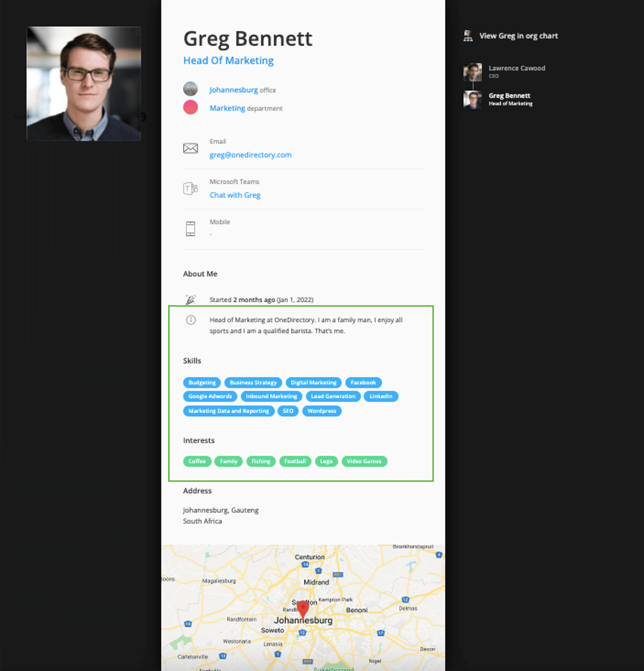Click the 'Coffee' interest tag

[x=197, y=461]
